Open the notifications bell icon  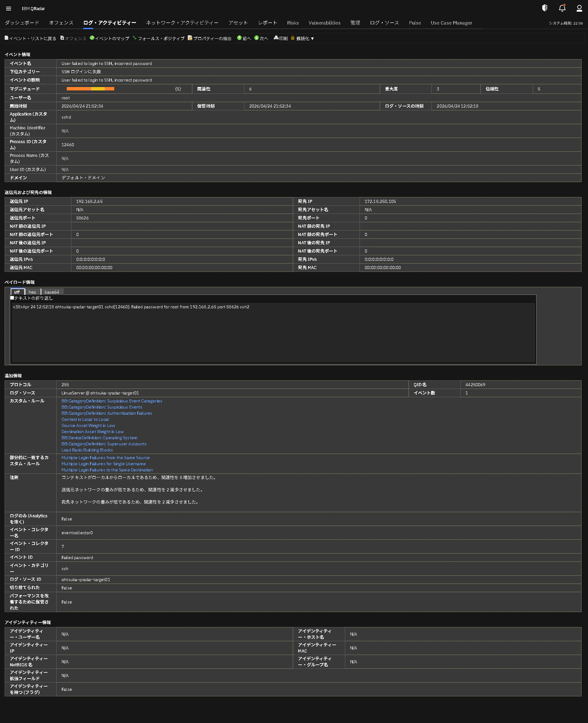(562, 8)
